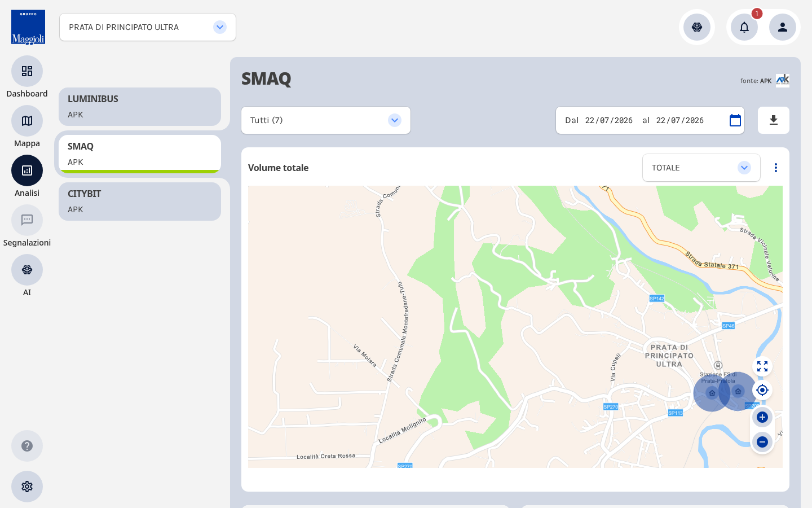The width and height of the screenshot is (812, 508).
Task: Open the TOTALE metric dropdown
Action: (x=701, y=168)
